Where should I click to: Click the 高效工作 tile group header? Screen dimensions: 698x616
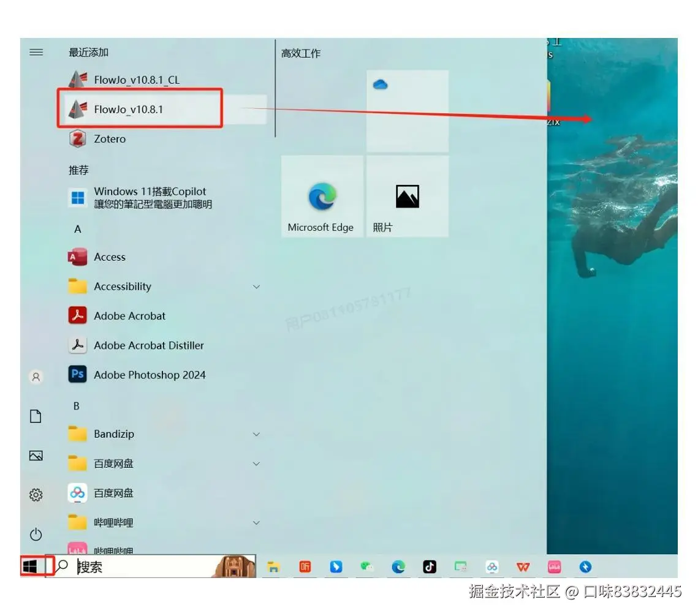(x=301, y=53)
